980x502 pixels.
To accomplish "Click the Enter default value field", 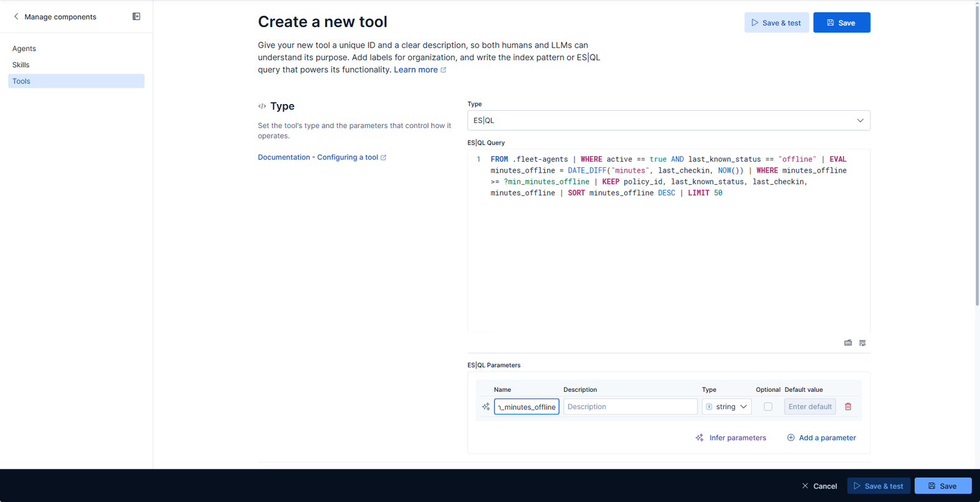I will click(810, 406).
